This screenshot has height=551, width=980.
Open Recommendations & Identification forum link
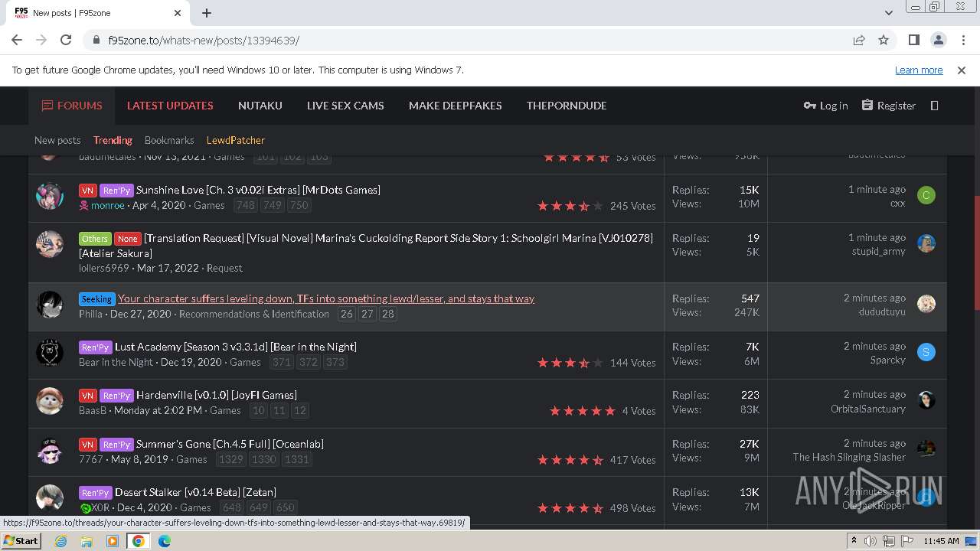coord(254,314)
